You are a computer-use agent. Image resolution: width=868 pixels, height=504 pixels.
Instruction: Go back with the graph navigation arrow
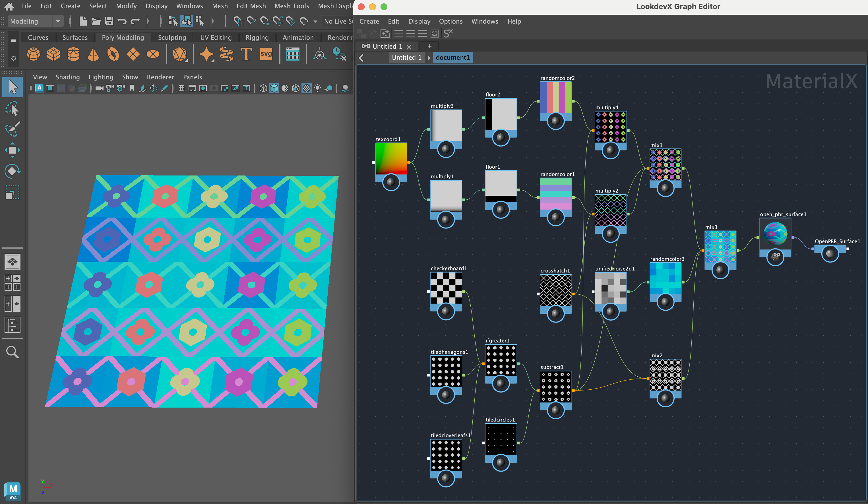[361, 58]
